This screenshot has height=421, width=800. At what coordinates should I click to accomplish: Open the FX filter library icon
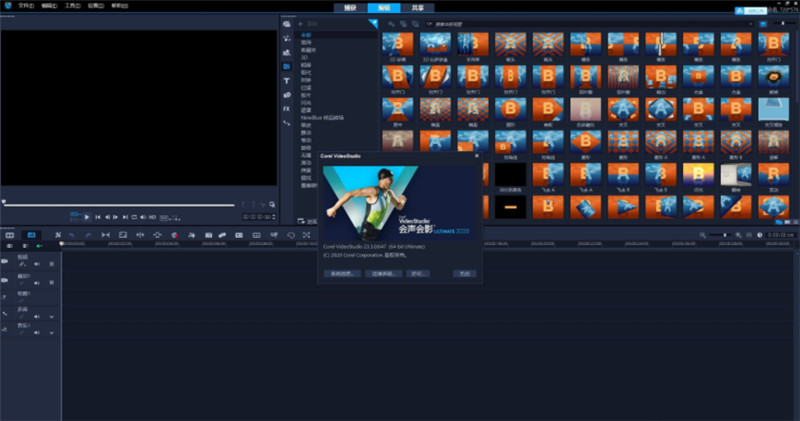point(287,109)
